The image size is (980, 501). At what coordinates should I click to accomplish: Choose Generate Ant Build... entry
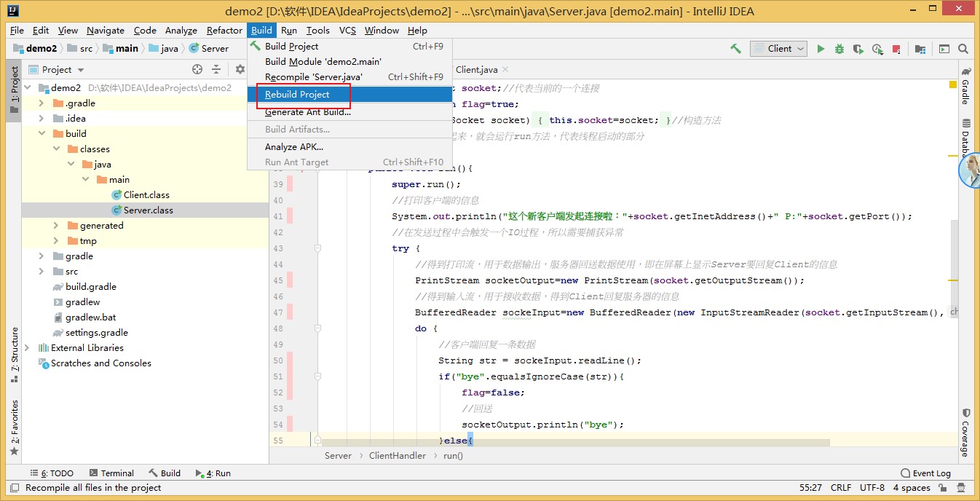click(349, 111)
